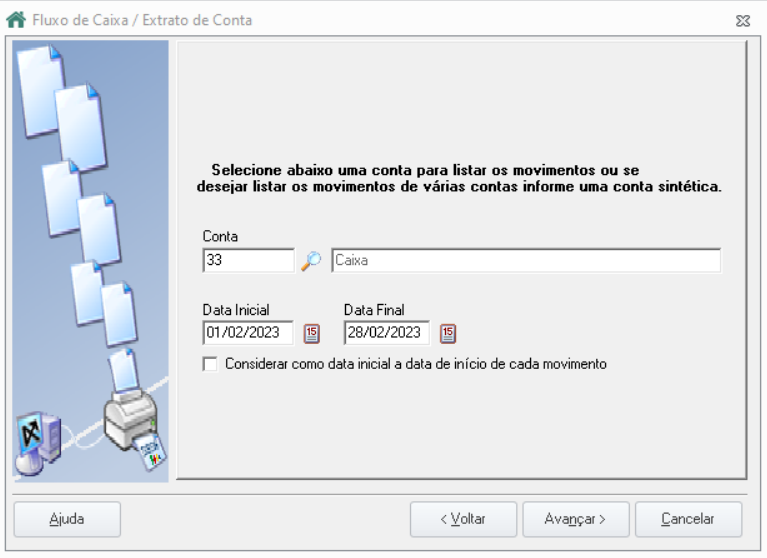Click the Ajuda button
Image resolution: width=767 pixels, height=558 pixels.
coord(67,519)
